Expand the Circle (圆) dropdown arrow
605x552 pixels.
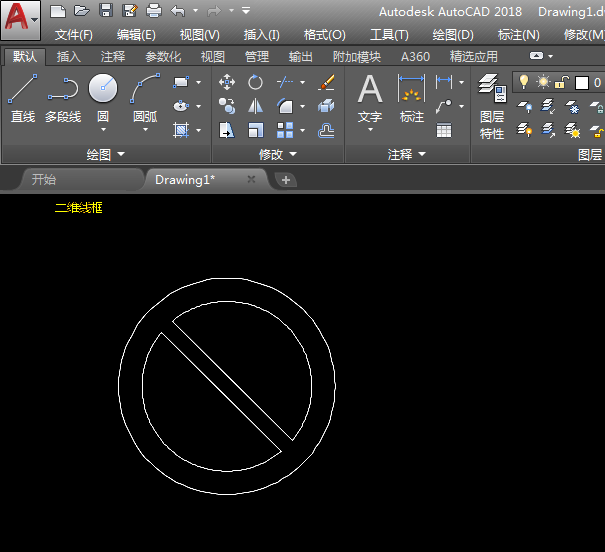tap(103, 130)
